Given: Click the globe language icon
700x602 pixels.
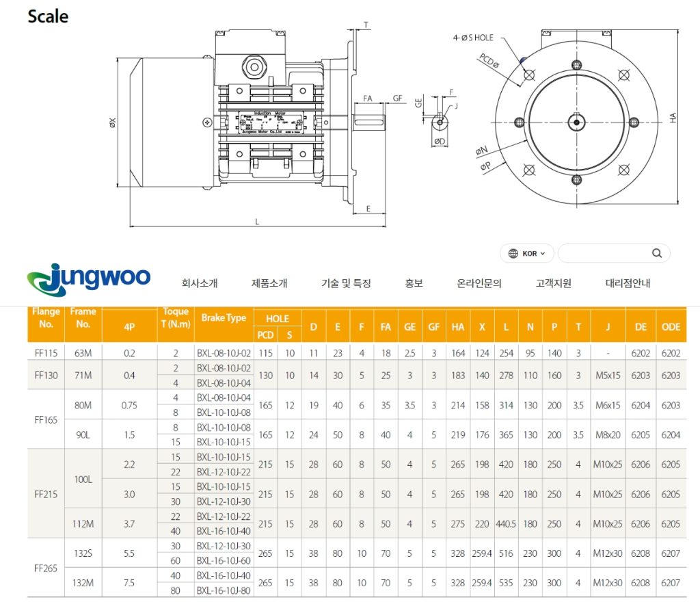Looking at the screenshot, I should point(513,253).
